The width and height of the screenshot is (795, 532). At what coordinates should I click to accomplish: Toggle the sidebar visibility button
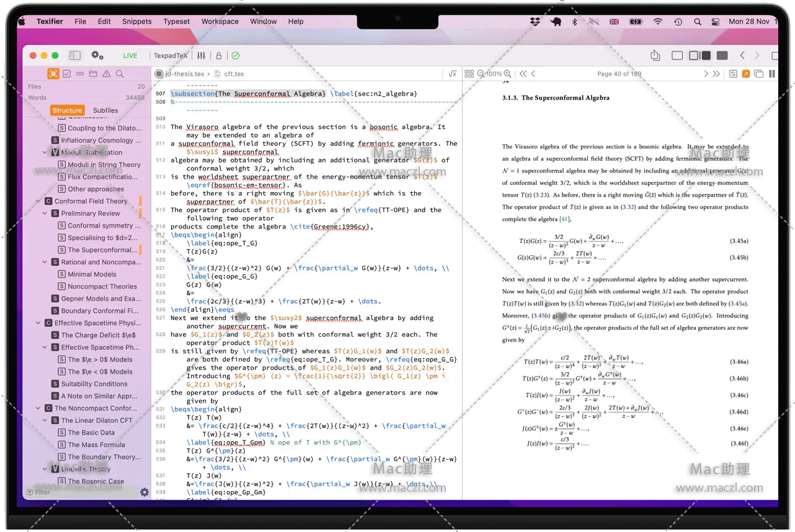(75, 55)
